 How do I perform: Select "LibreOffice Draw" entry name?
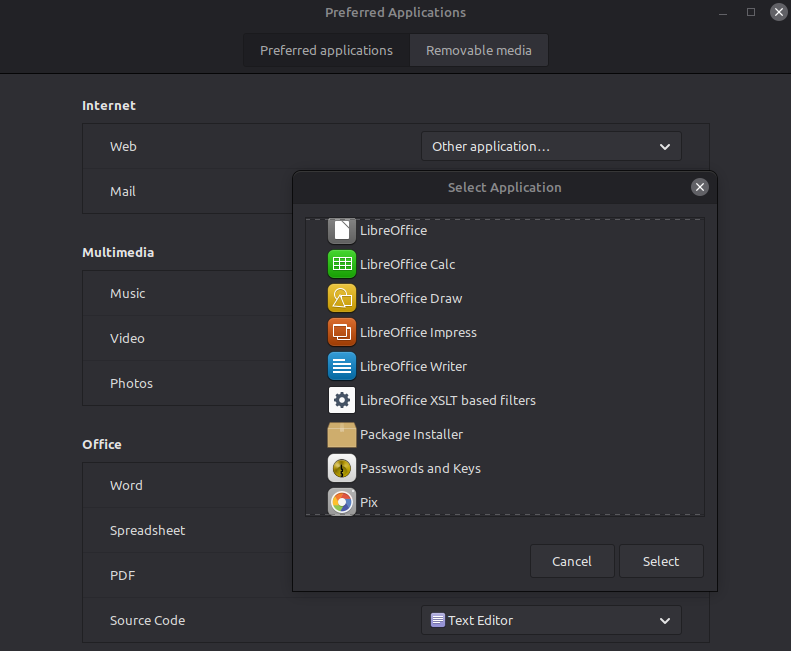[411, 299]
